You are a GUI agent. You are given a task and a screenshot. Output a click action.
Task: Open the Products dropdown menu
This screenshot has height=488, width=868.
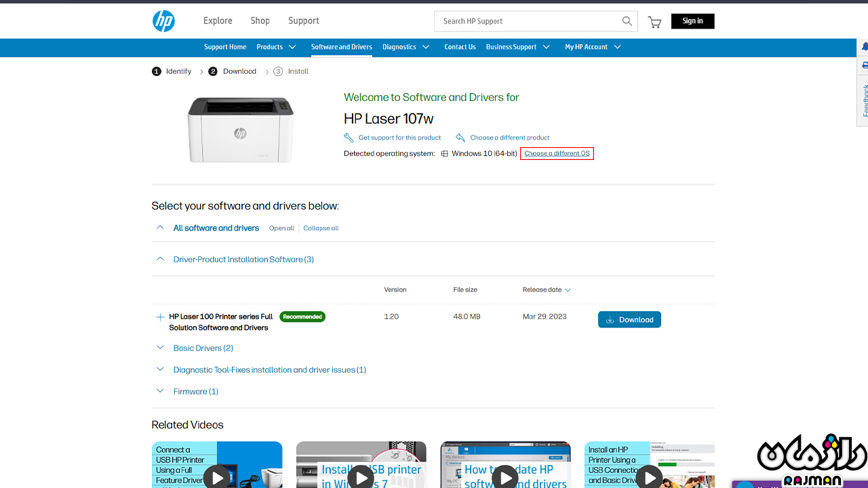(x=277, y=47)
